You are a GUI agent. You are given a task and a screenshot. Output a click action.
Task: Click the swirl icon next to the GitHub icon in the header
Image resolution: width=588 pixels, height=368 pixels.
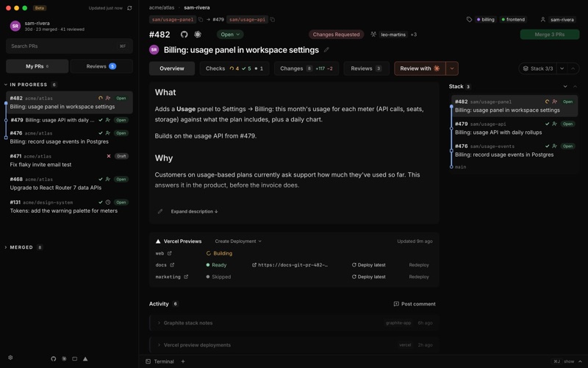click(198, 35)
